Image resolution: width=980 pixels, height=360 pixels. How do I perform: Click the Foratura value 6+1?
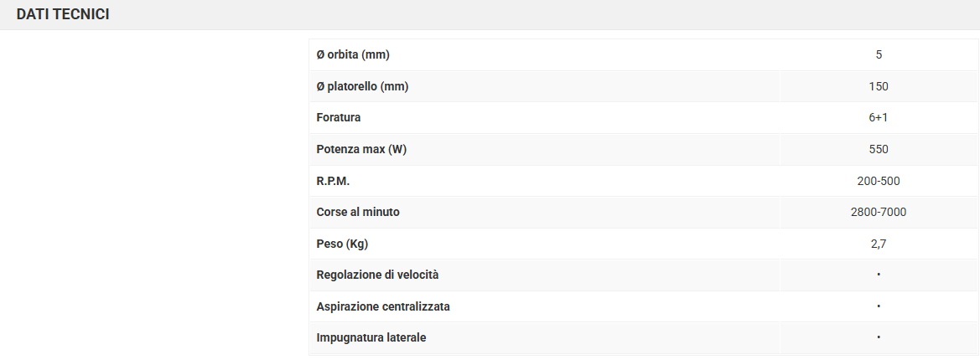(879, 118)
